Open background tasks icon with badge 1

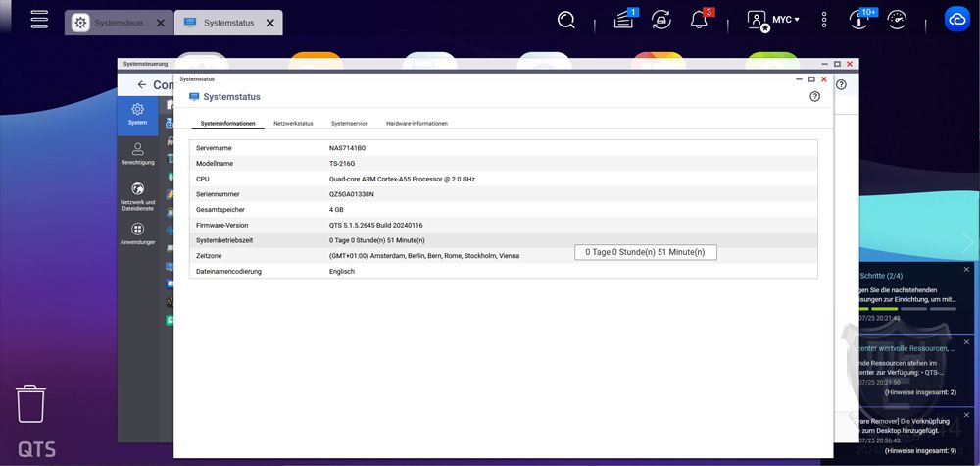coord(624,20)
